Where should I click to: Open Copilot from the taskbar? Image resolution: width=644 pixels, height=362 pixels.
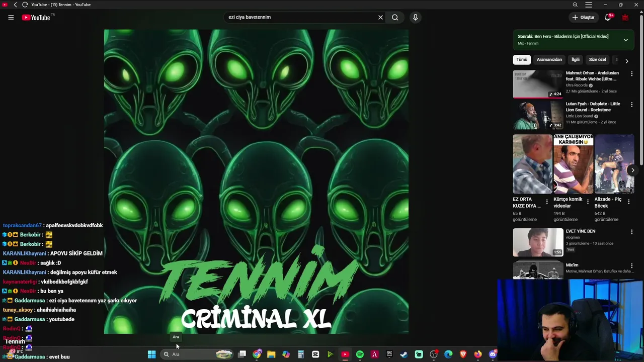point(286,354)
